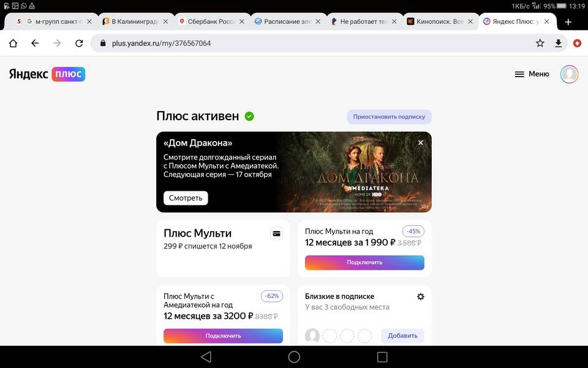
Task: Tap the 13:19 clock in status bar
Action: [x=577, y=6]
